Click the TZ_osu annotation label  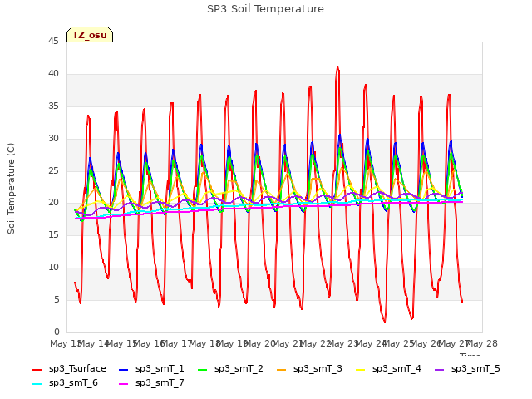(x=90, y=35)
